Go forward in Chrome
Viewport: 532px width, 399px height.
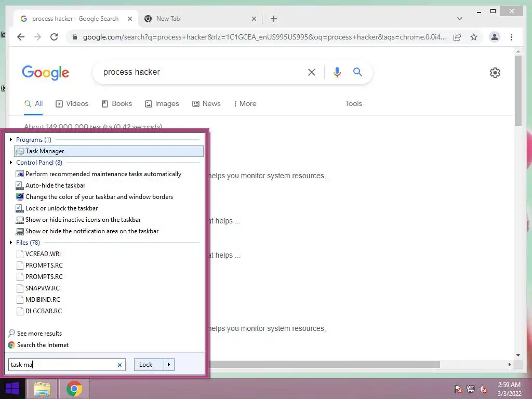pos(37,37)
